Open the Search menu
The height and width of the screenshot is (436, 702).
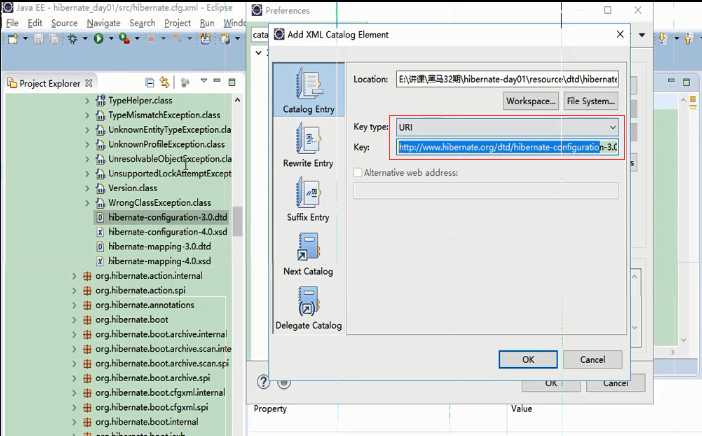coord(142,23)
